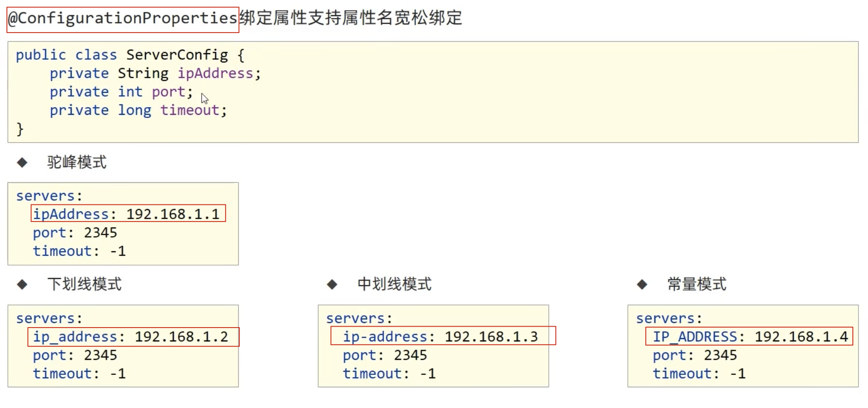Click 'ip-address: 192.168.1.3' line
This screenshot has height=408, width=868.
tap(440, 337)
